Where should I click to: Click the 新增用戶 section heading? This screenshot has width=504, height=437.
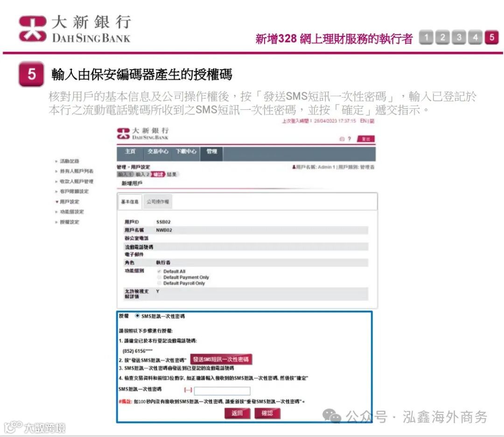coord(132,183)
